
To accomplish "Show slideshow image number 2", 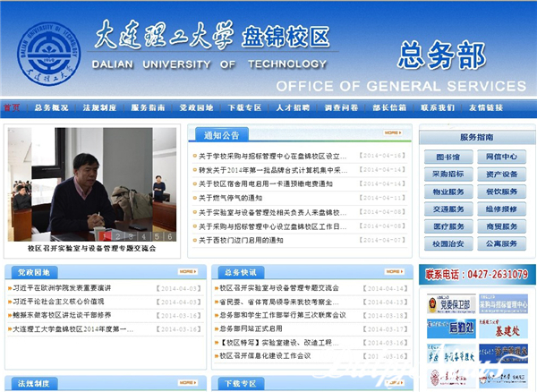I will 118,236.
